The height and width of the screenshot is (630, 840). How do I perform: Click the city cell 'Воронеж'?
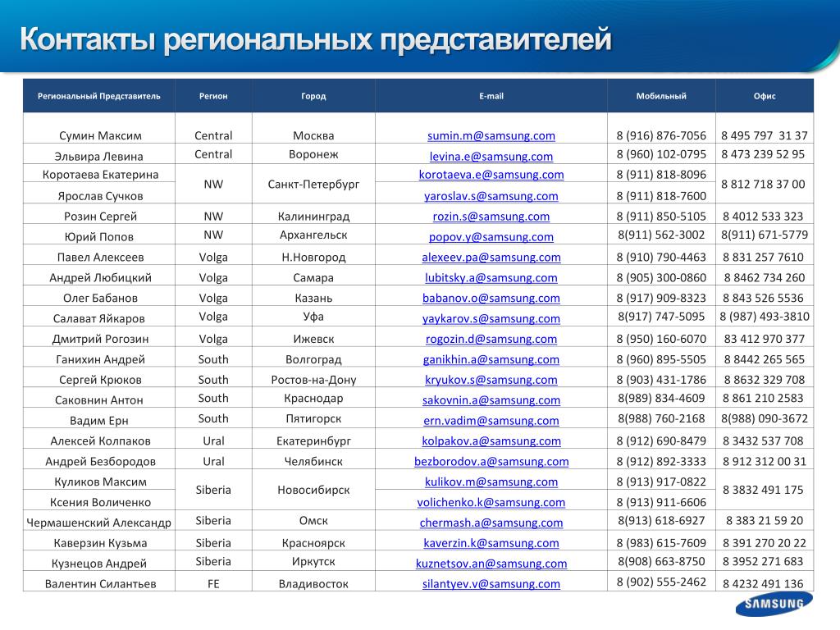point(313,154)
